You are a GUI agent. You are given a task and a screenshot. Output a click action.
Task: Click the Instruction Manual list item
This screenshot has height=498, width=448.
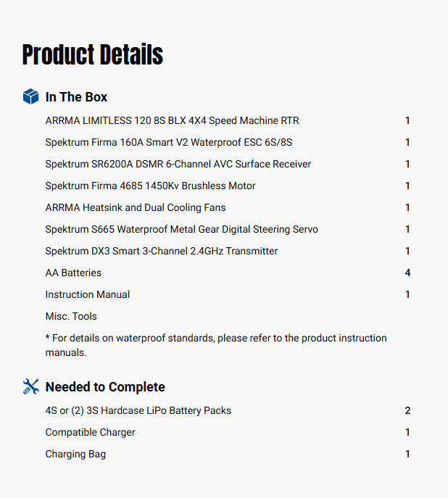pyautogui.click(x=88, y=294)
